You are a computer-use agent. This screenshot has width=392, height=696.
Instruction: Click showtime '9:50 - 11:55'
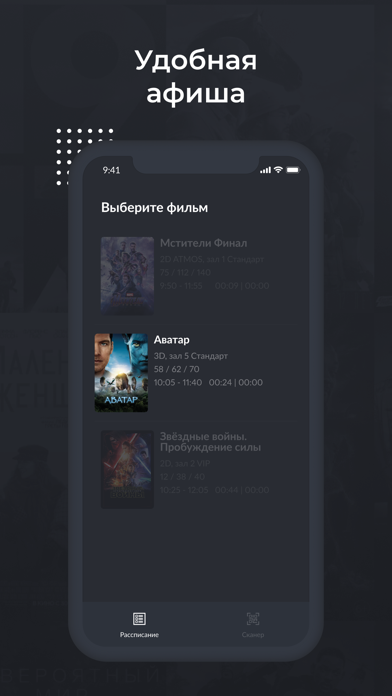pyautogui.click(x=181, y=286)
